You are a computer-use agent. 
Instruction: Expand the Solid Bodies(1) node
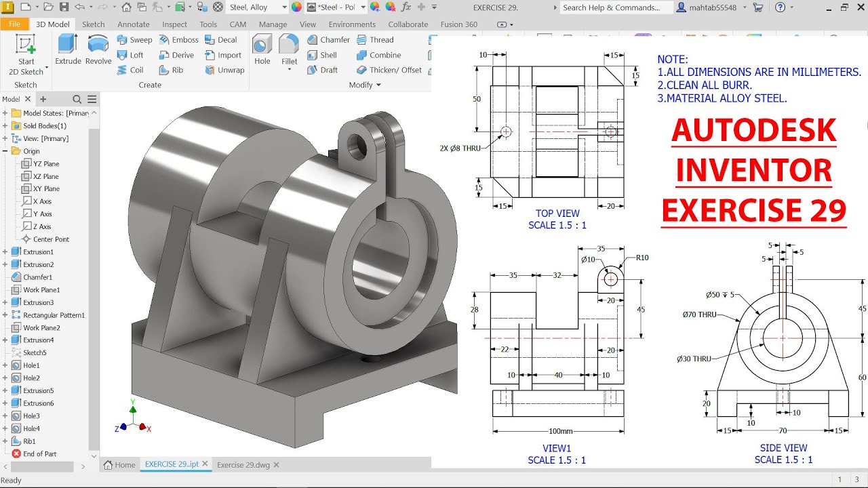(x=5, y=126)
